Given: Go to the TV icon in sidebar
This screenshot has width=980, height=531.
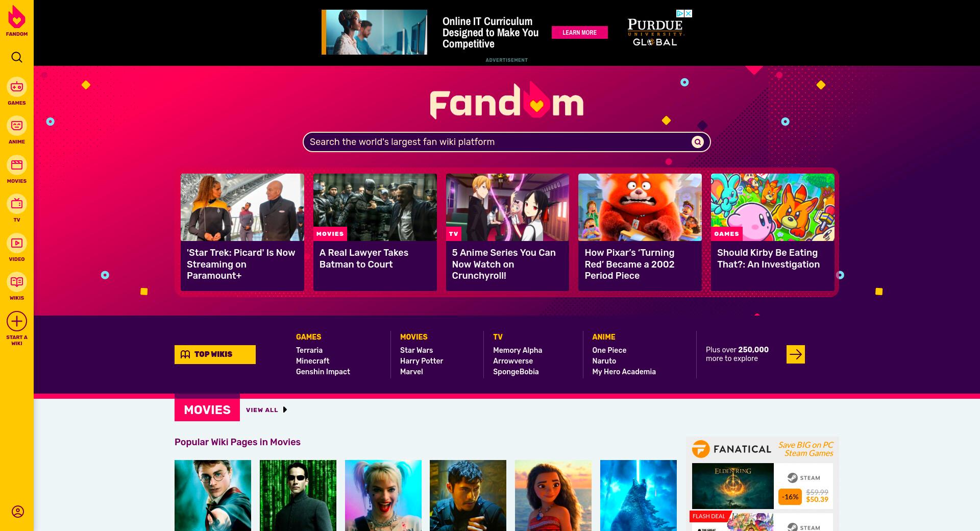Looking at the screenshot, I should click(x=17, y=204).
